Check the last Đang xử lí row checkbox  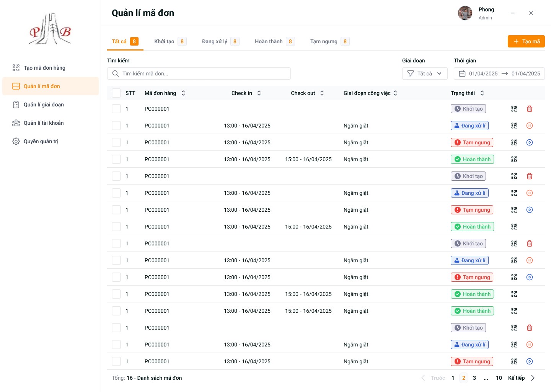116,345
